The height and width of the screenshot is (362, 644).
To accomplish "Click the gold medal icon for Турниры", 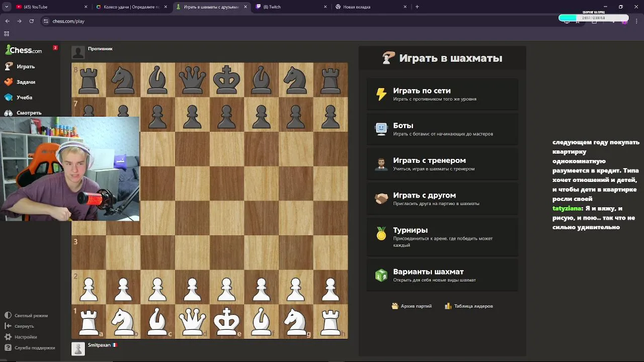I will point(381,234).
